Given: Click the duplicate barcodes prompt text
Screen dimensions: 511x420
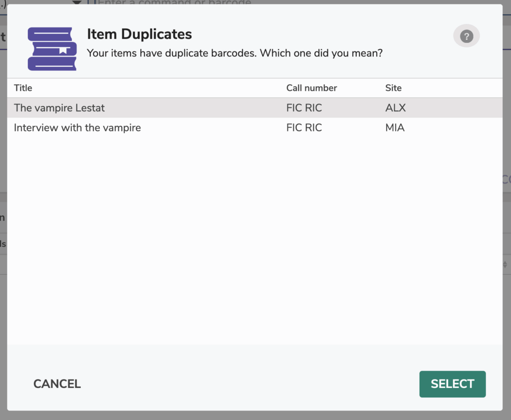Looking at the screenshot, I should click(x=235, y=52).
